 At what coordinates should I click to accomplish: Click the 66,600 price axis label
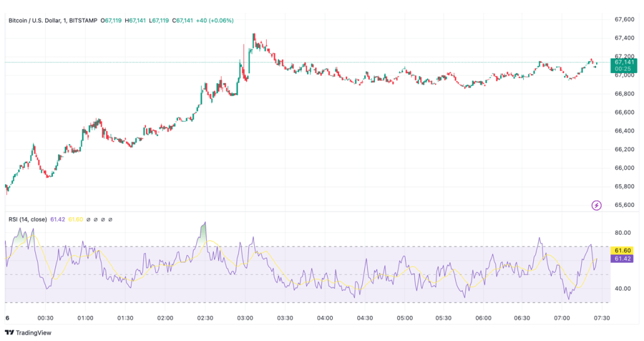pos(625,112)
